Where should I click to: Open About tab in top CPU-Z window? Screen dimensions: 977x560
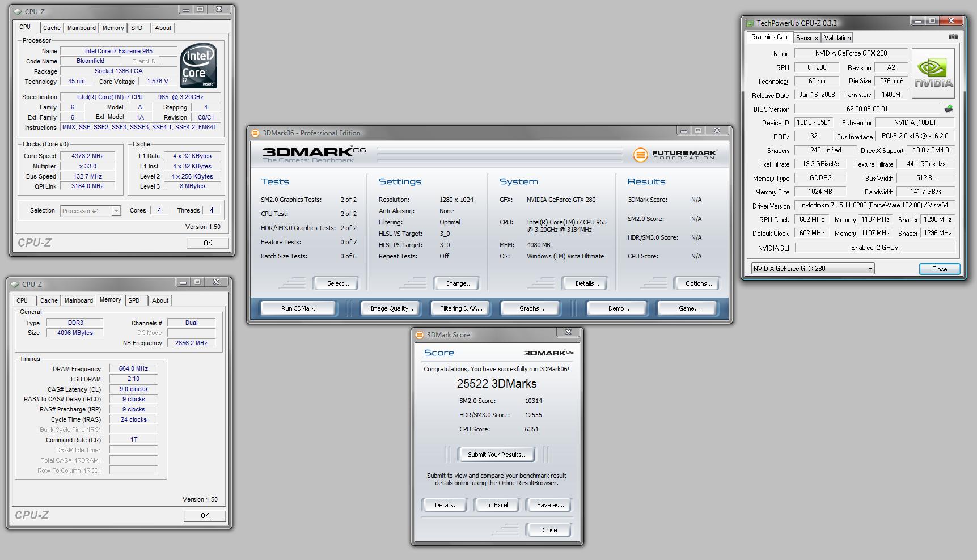pyautogui.click(x=163, y=28)
